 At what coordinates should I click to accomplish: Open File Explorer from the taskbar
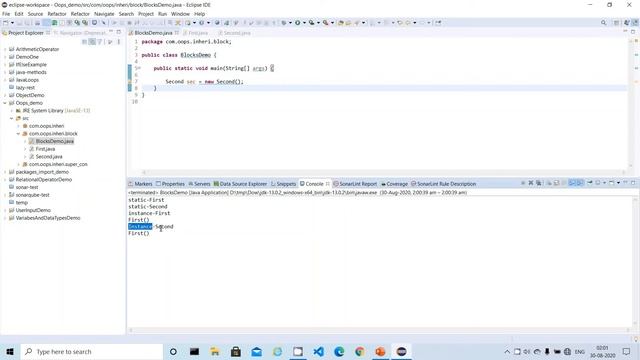215,351
